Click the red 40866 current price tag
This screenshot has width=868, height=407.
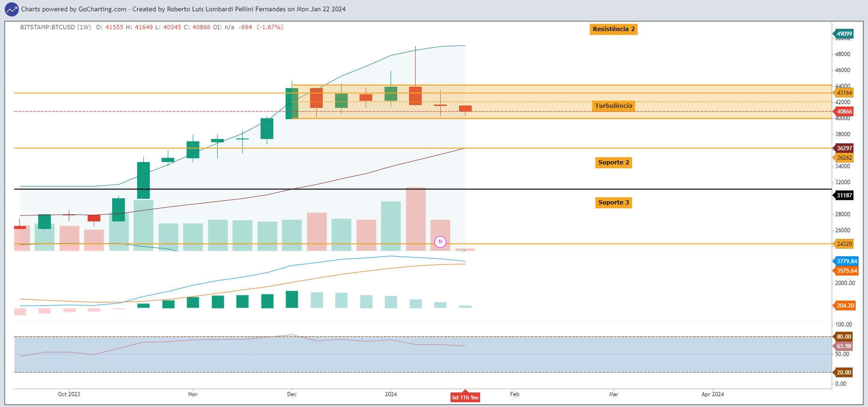click(x=843, y=112)
